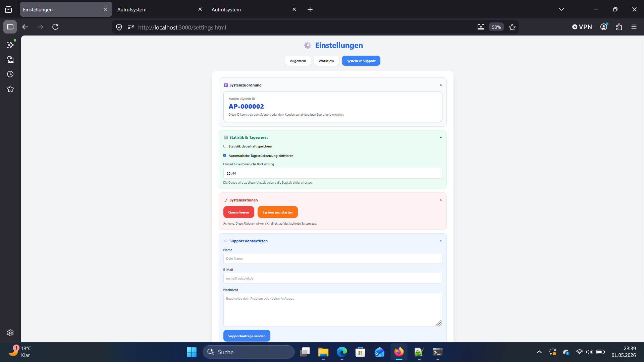Select the AP-000002 system ID text
Image resolution: width=644 pixels, height=362 pixels.
pos(246,107)
